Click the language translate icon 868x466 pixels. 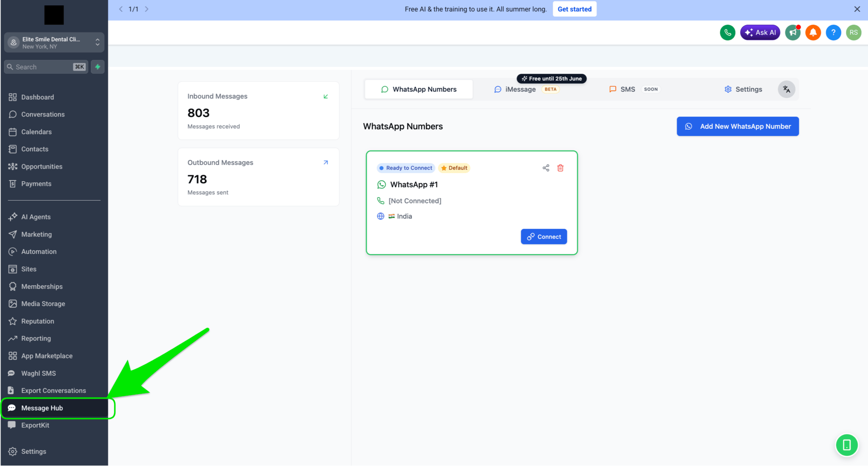tap(787, 89)
